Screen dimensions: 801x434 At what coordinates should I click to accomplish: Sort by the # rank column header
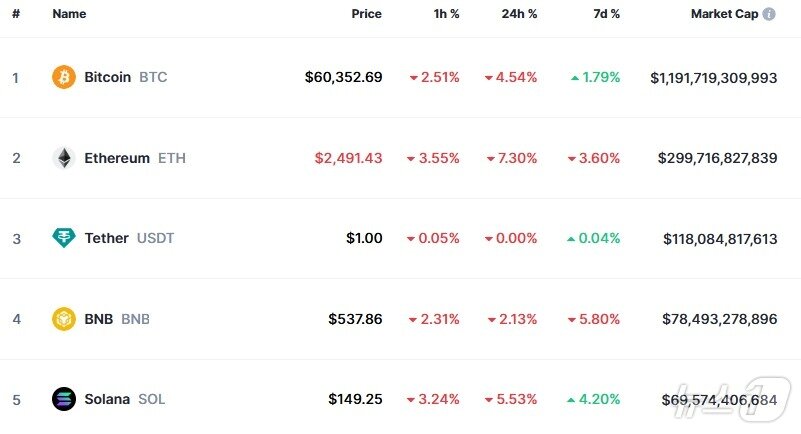[16, 14]
